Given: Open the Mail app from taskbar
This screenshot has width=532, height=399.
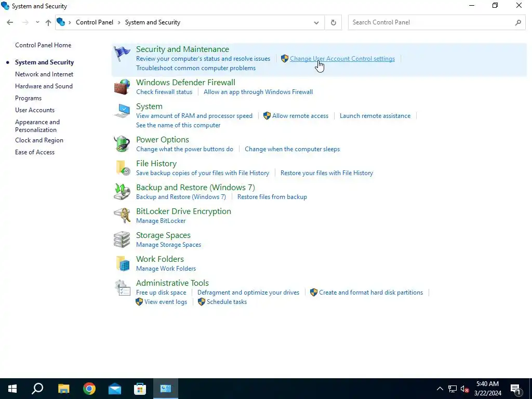Looking at the screenshot, I should tap(115, 389).
